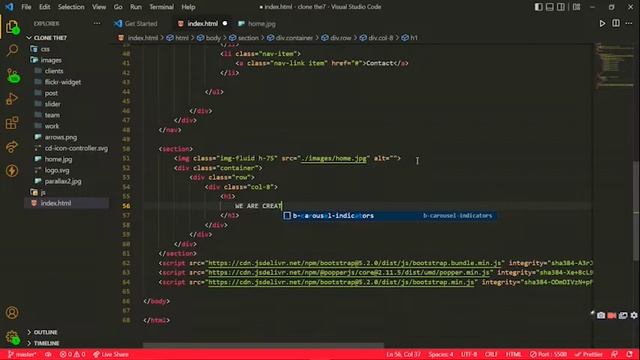Toggle the primary side bar layout icon
This screenshot has width=640, height=360.
538,7
